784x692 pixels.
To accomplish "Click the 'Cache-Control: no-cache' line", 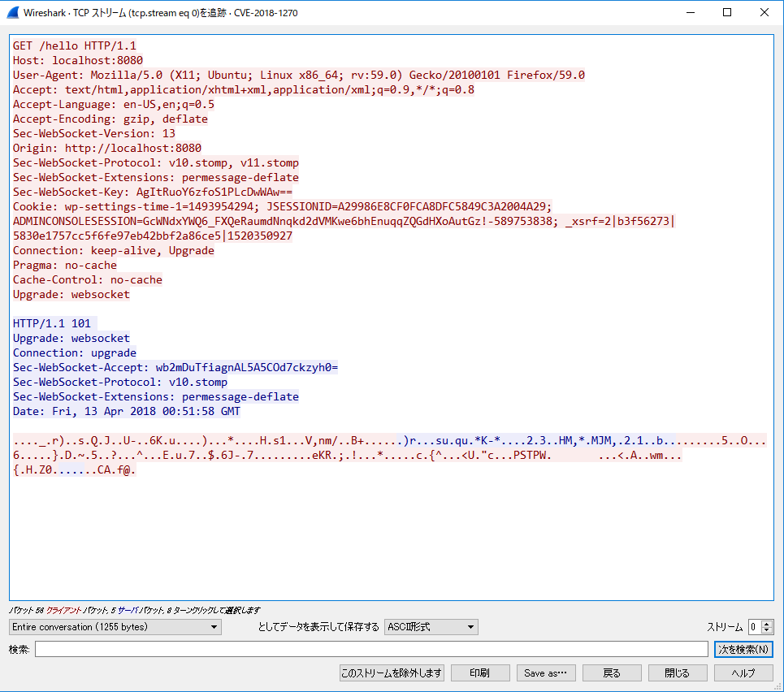I will pos(88,279).
